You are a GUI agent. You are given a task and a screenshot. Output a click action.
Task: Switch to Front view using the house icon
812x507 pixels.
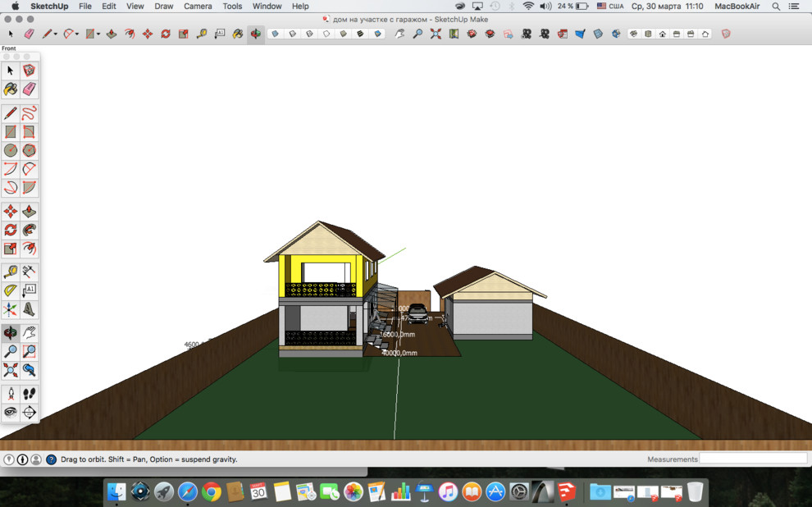(662, 34)
